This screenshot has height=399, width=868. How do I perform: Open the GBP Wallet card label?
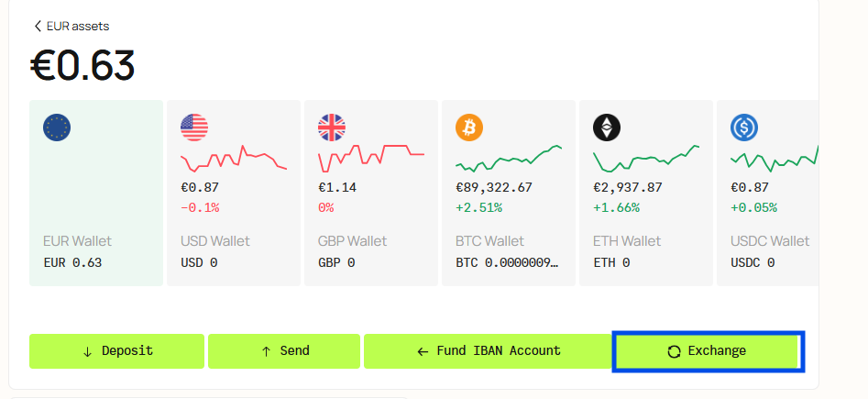pos(353,241)
